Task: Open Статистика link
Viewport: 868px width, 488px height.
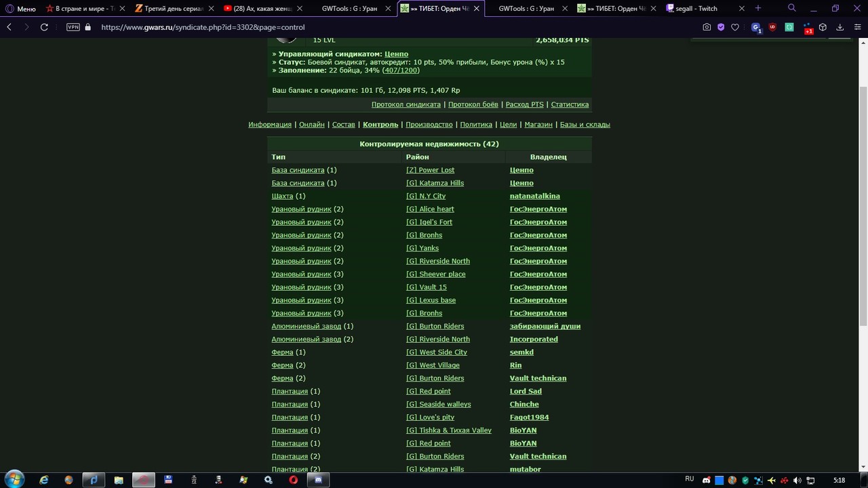Action: [570, 104]
